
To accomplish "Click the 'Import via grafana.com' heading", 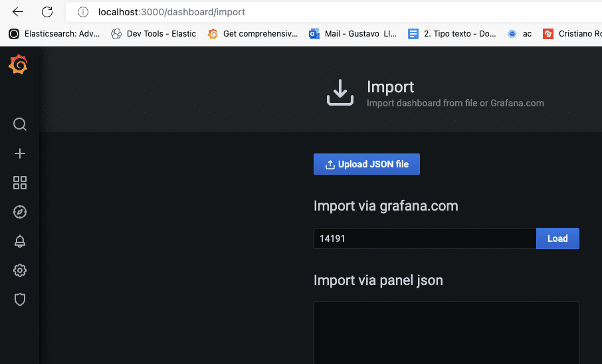I will 386,206.
